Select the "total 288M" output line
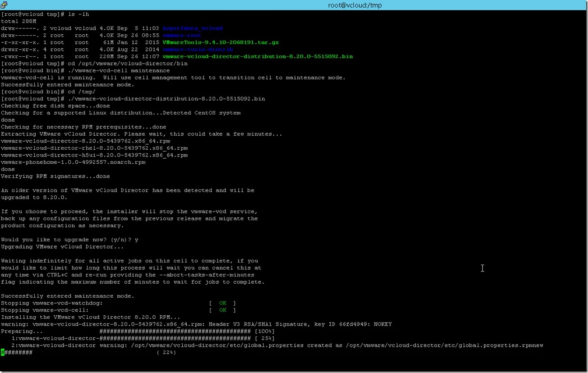The image size is (588, 373). pyautogui.click(x=19, y=21)
